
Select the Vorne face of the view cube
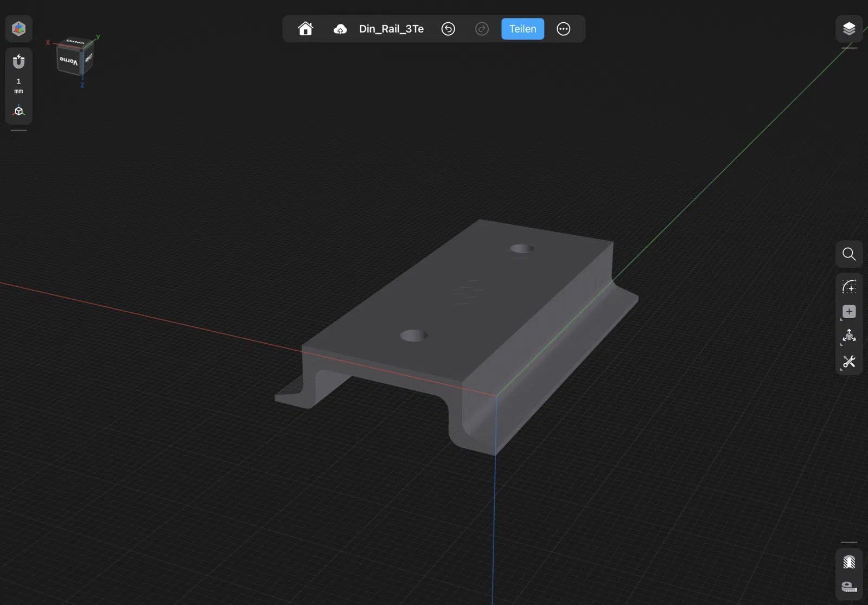[69, 61]
